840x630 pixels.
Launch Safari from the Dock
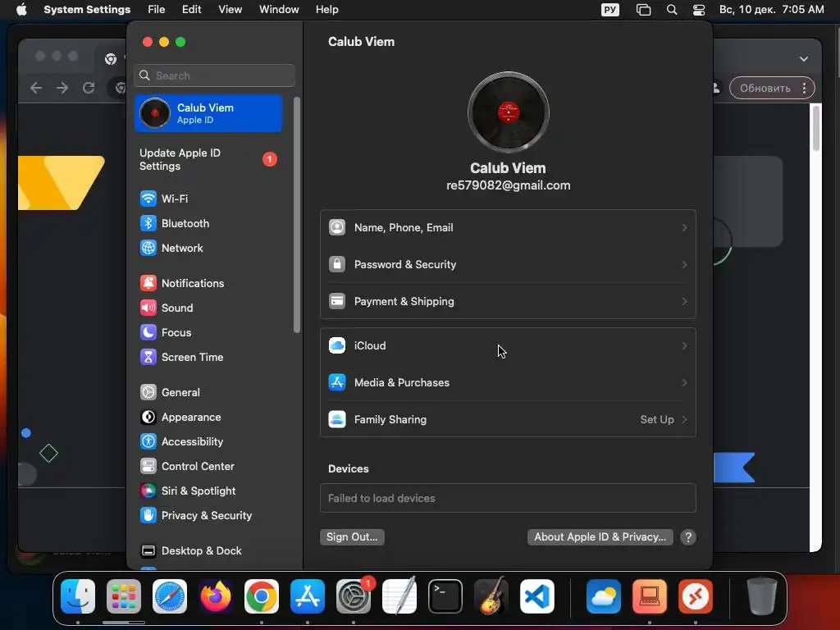[170, 596]
